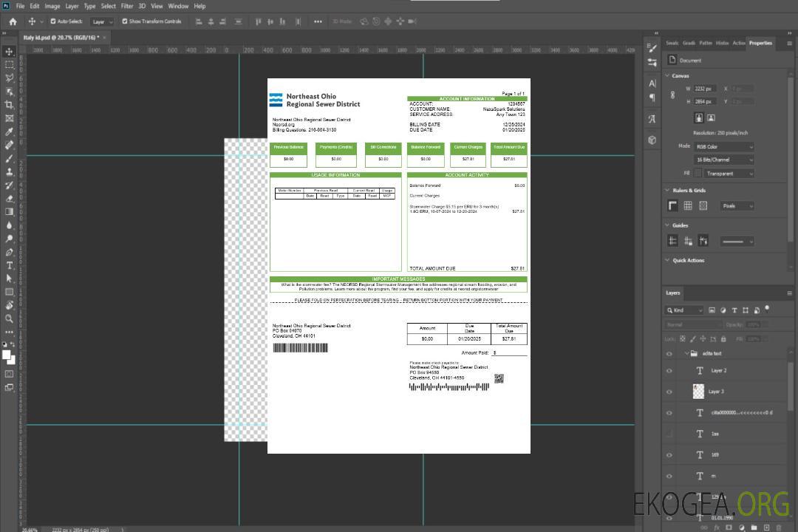Switch to the Actions panel tab

pyautogui.click(x=738, y=43)
